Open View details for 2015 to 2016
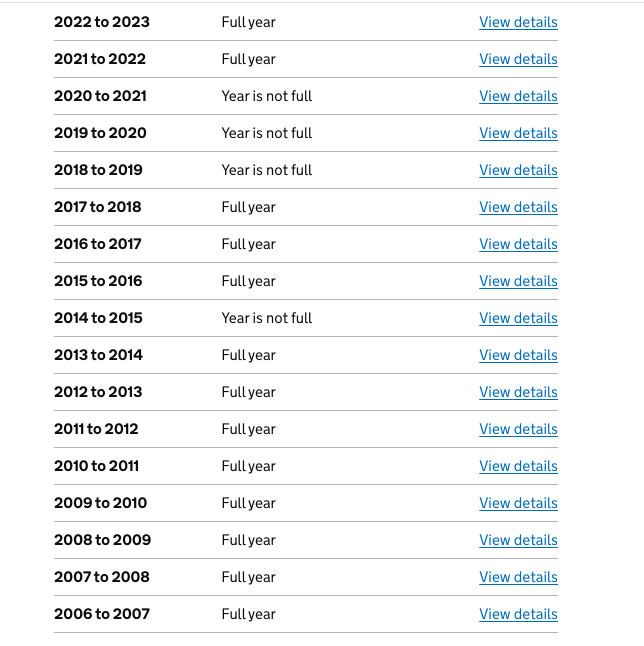The image size is (644, 646). pos(518,281)
